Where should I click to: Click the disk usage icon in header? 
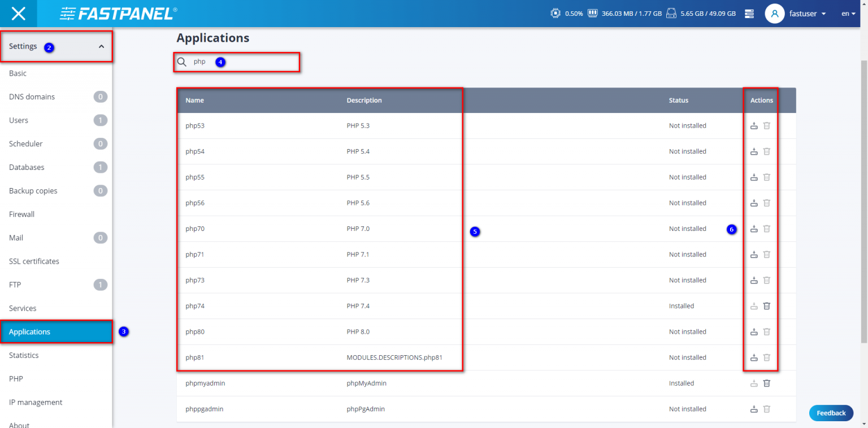click(x=671, y=13)
